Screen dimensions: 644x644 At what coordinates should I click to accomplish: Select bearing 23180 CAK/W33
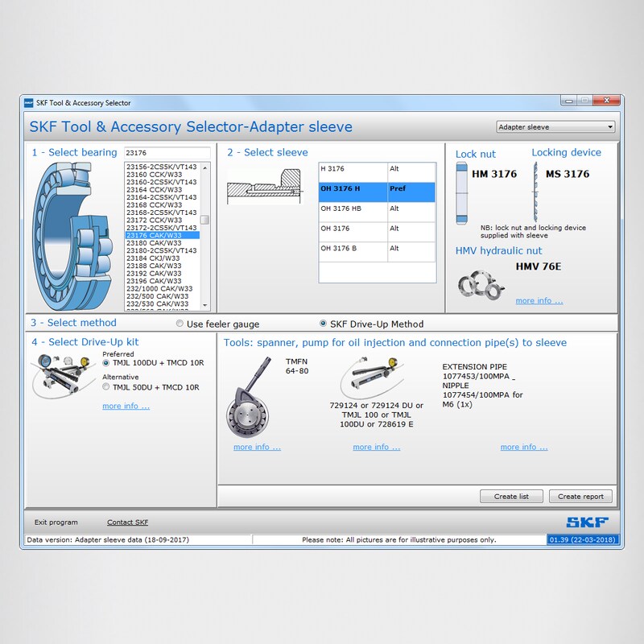[x=162, y=243]
